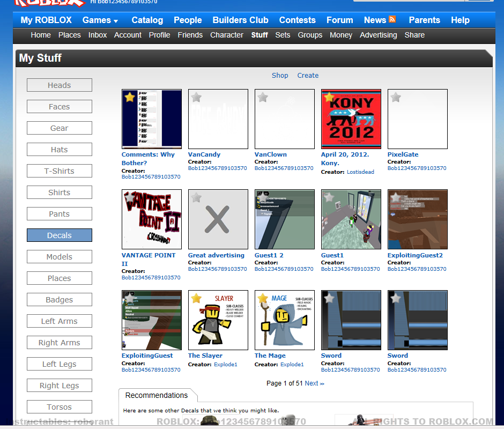Screen dimensions: 504x429
Task: Click the orange RSS icon beside News
Action: [391, 19]
